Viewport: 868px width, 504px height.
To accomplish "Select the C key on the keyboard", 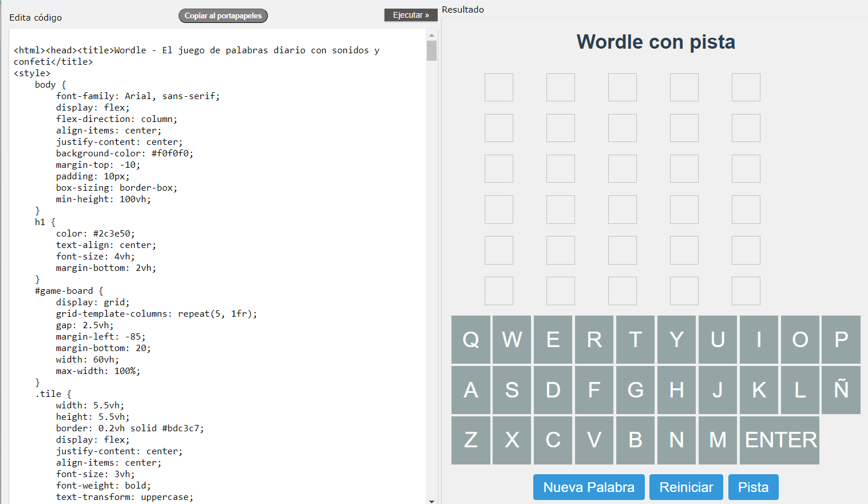I will coord(553,440).
